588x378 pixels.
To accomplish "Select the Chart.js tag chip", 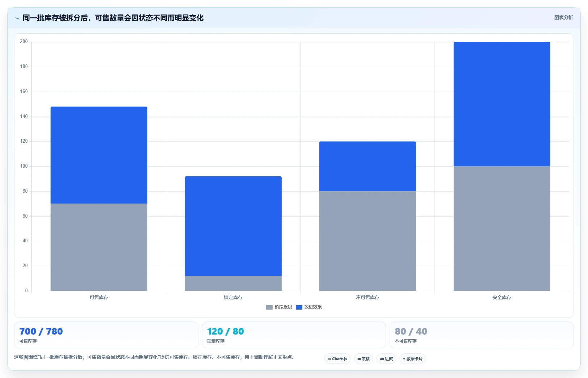I will pyautogui.click(x=337, y=359).
